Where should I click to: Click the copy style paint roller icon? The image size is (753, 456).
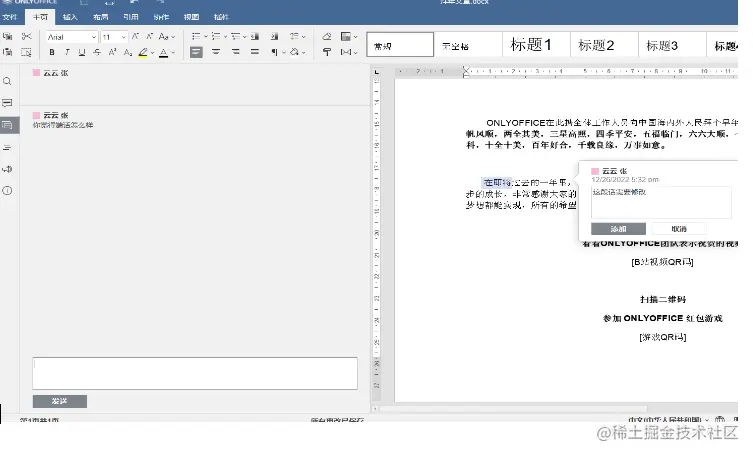[327, 52]
